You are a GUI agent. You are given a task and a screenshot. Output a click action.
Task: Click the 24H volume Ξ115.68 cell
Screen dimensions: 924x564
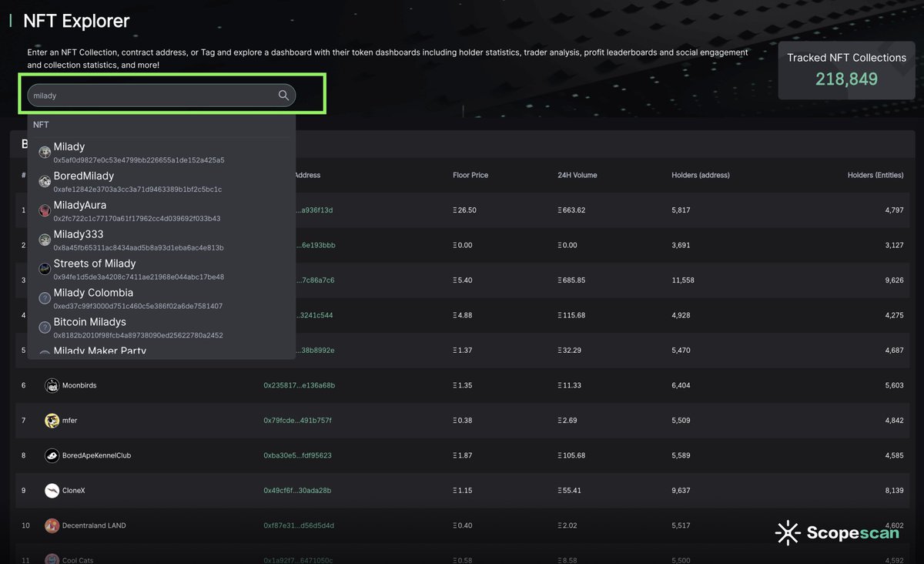571,315
